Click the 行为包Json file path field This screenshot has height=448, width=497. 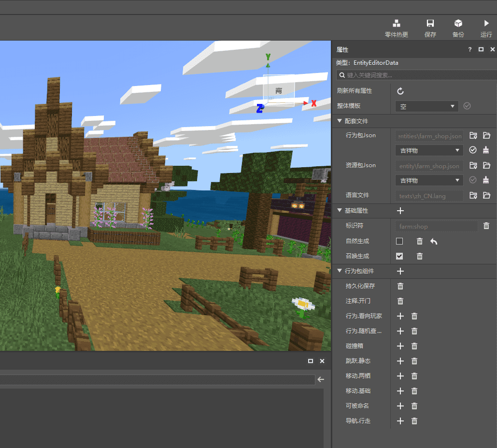pos(429,136)
